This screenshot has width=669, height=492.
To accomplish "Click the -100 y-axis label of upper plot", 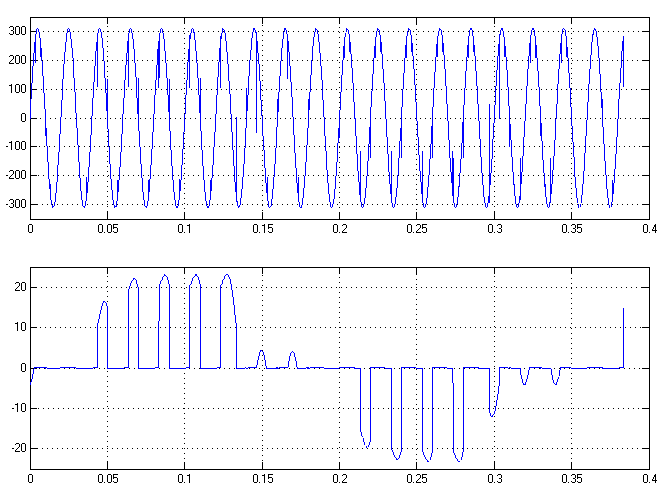I will [16, 146].
